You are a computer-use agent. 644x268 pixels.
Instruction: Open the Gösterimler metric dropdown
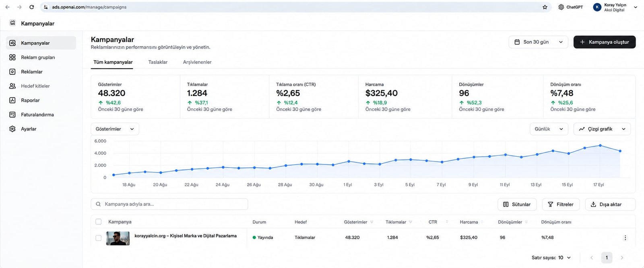115,129
